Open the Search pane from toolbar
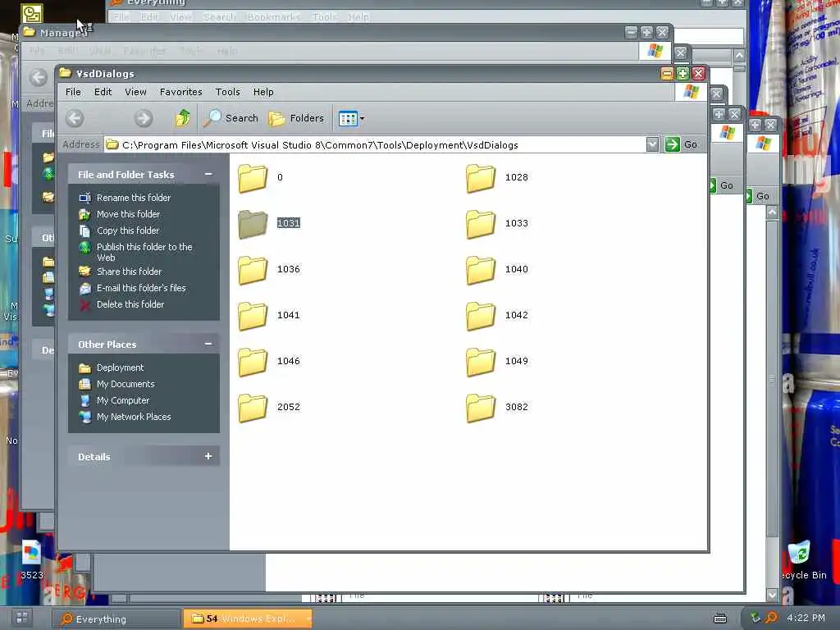 [231, 118]
